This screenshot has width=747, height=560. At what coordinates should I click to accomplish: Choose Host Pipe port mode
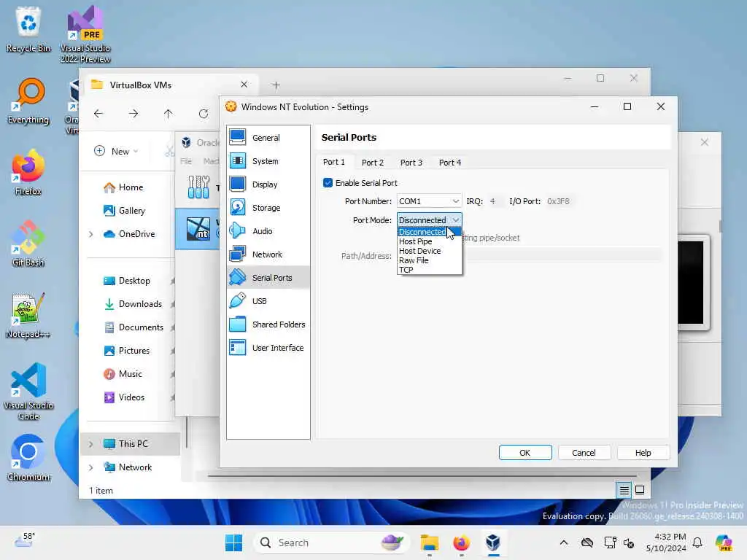(429, 241)
